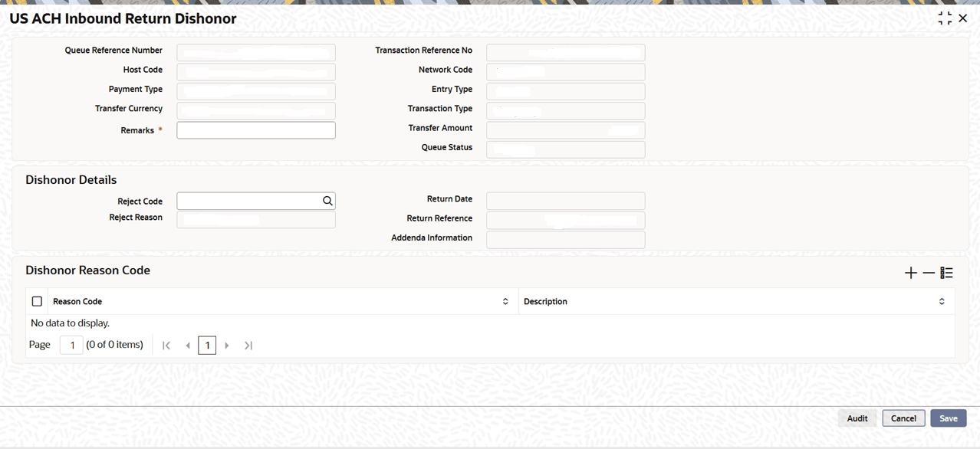Viewport: 980px width, 449px height.
Task: Click the Return Reference field
Action: coord(566,220)
